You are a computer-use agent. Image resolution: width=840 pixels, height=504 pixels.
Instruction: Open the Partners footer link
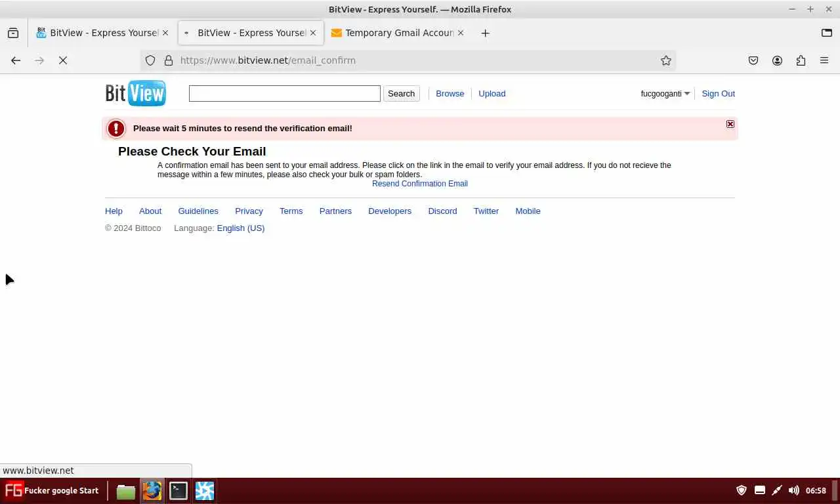335,211
